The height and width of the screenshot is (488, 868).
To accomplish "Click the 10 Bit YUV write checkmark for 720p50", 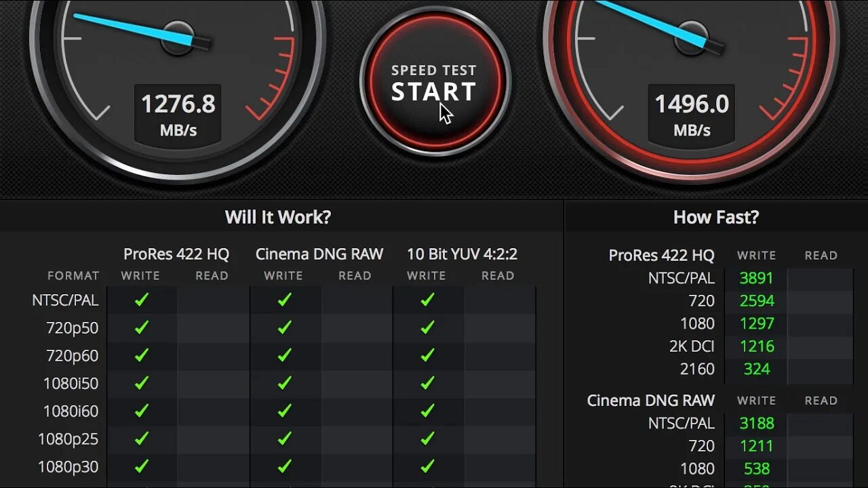I will point(427,327).
